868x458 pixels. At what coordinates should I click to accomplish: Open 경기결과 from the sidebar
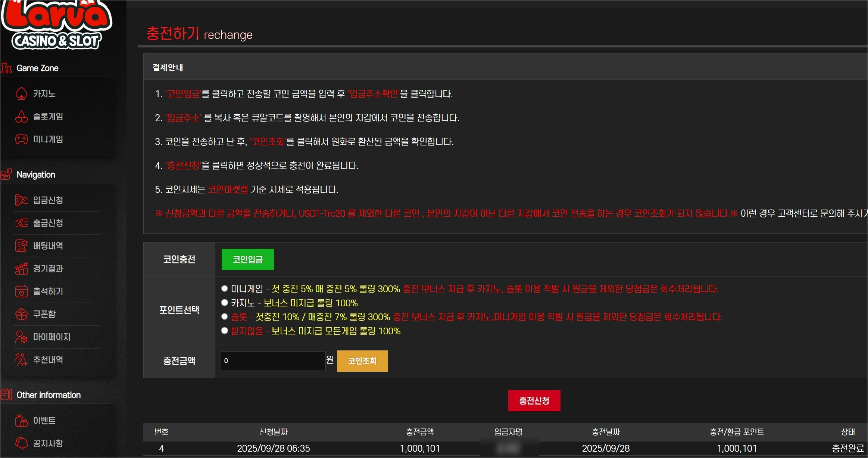coord(48,269)
